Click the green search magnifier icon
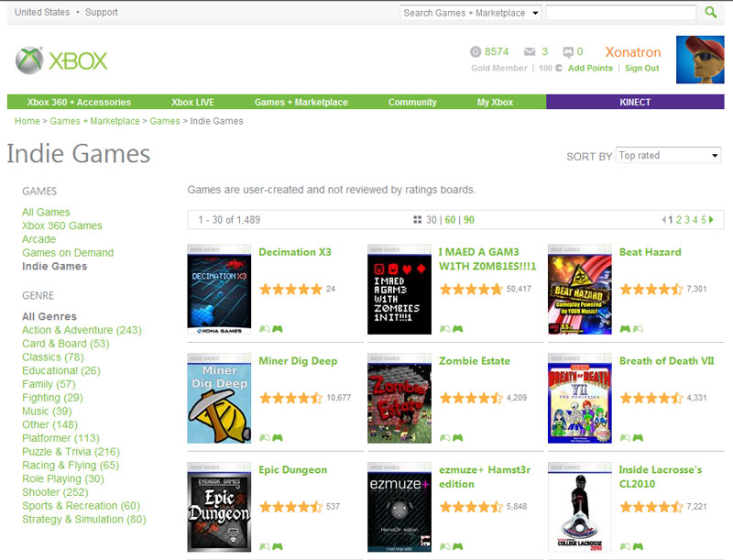The width and height of the screenshot is (733, 560). tap(711, 12)
